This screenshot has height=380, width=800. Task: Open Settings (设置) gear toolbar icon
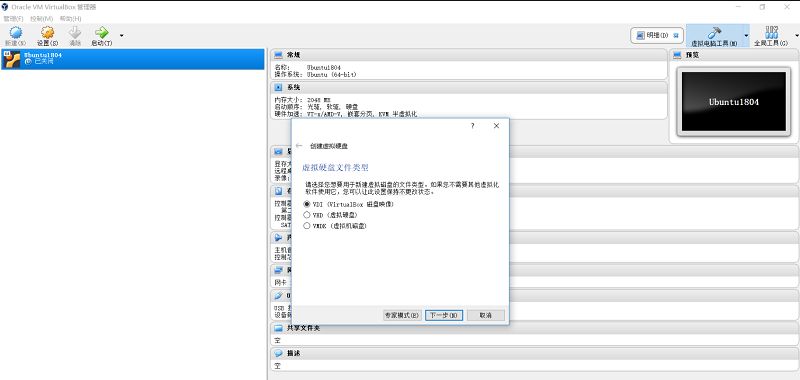pos(47,33)
